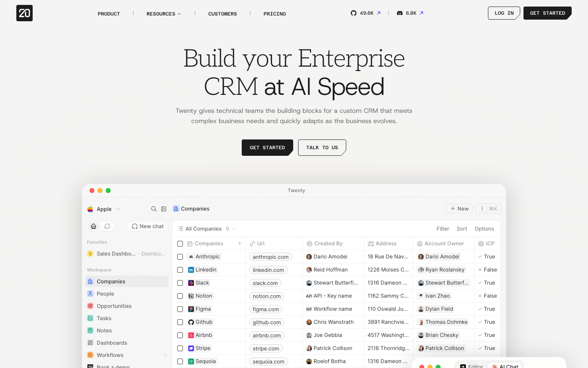Check the Github row checkbox
This screenshot has width=588, height=368.
(x=180, y=322)
